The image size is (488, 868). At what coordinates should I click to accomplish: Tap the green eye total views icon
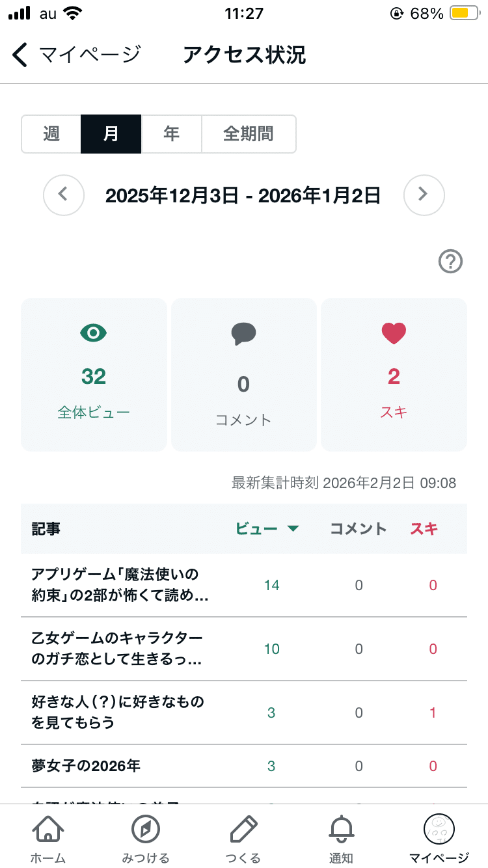94,333
